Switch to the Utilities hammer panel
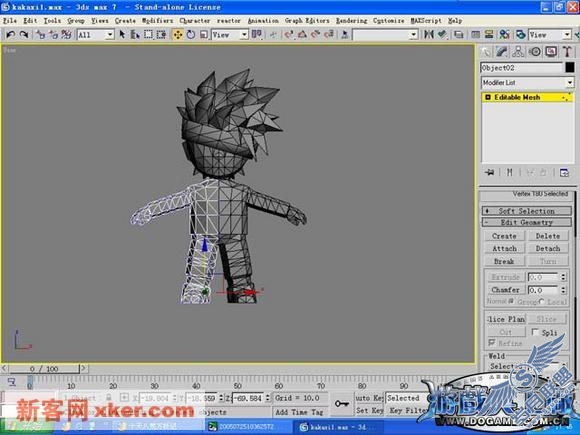This screenshot has height=435, width=580. click(x=567, y=52)
